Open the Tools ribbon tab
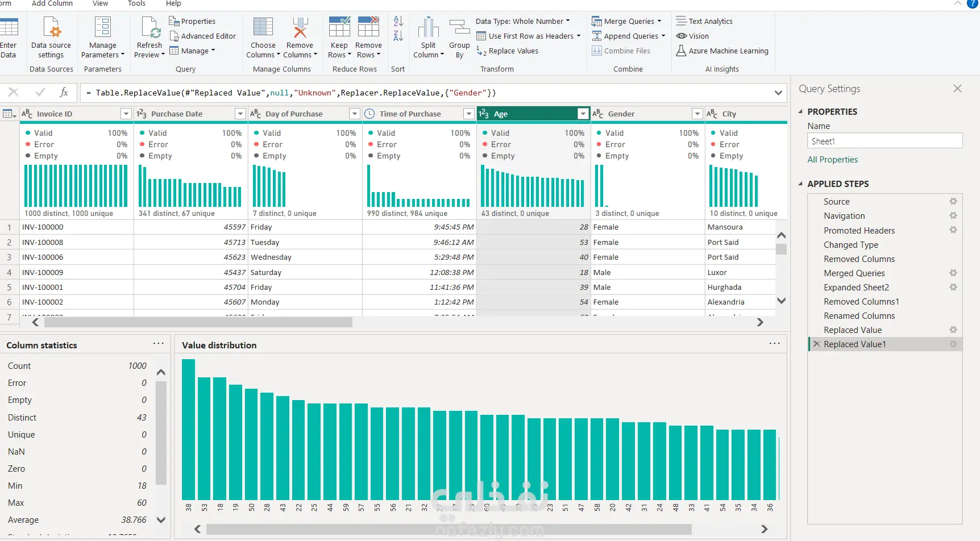 [x=136, y=3]
